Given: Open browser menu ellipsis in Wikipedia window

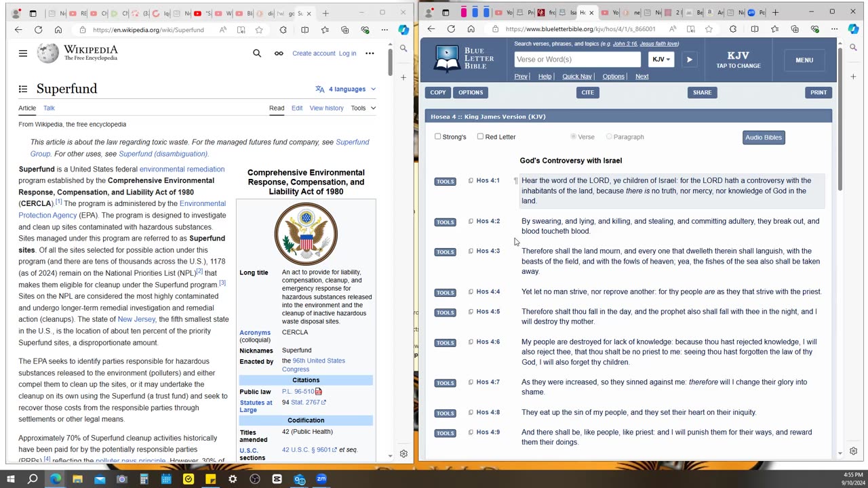Looking at the screenshot, I should coord(384,30).
